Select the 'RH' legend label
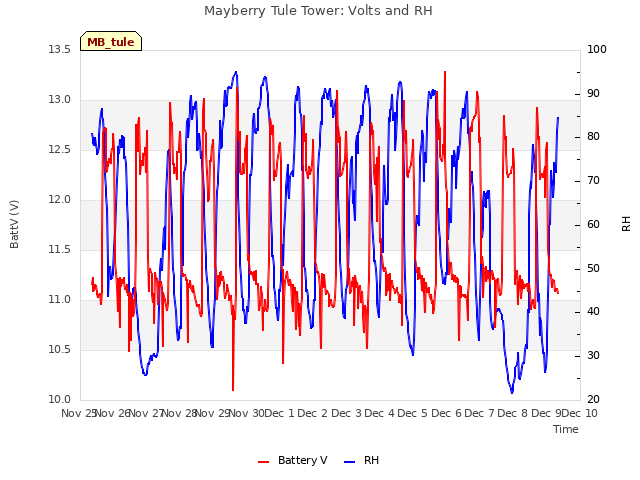Screen dimensions: 640x480 pyautogui.click(x=371, y=460)
